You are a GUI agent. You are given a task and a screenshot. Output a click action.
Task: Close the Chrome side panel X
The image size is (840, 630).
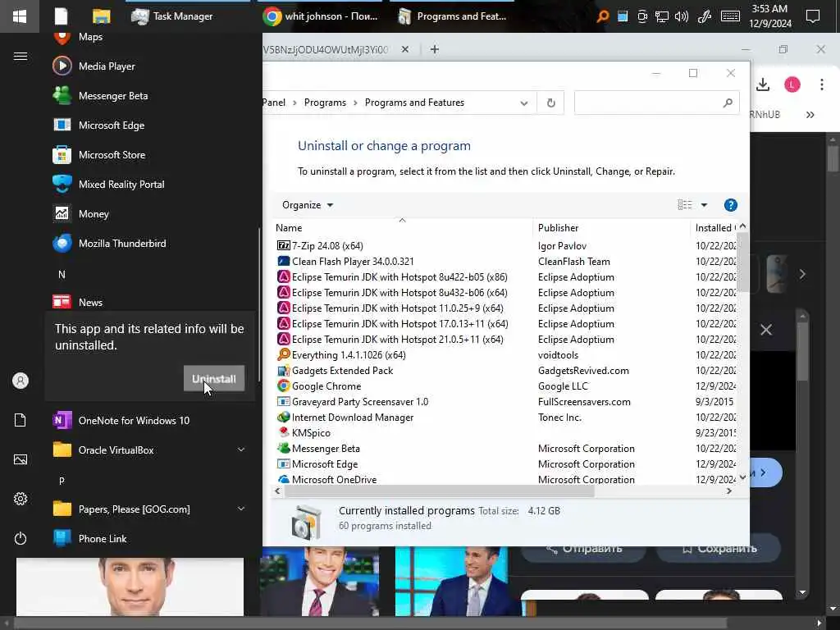tap(766, 330)
